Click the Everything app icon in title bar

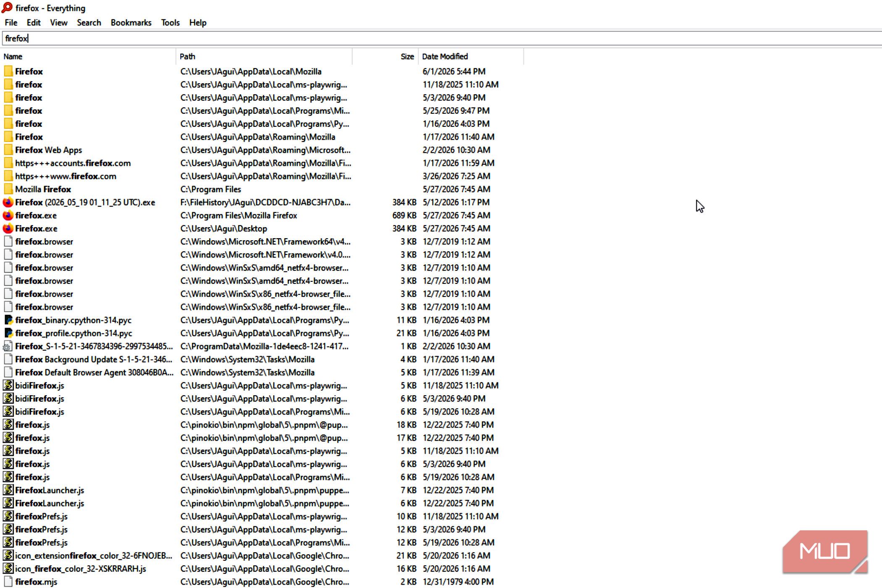point(7,8)
